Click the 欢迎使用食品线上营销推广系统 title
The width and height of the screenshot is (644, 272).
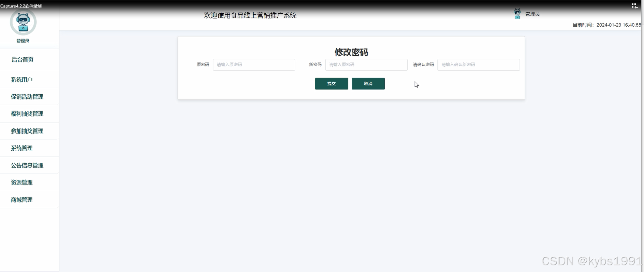coord(250,15)
